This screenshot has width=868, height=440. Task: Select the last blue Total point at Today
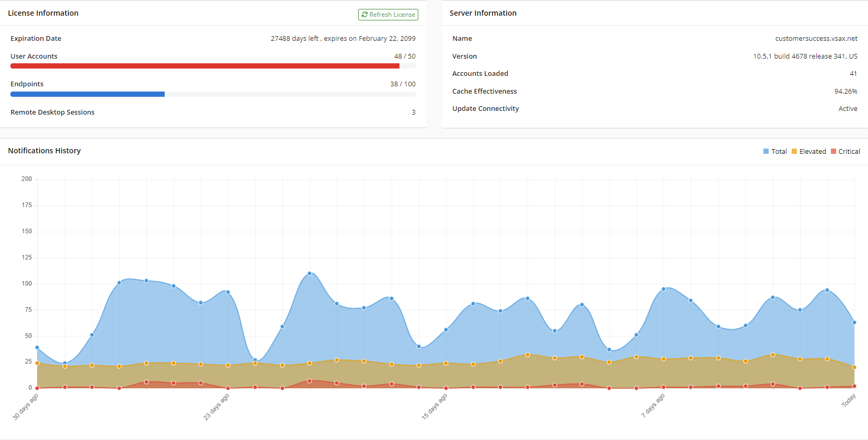[x=854, y=322]
